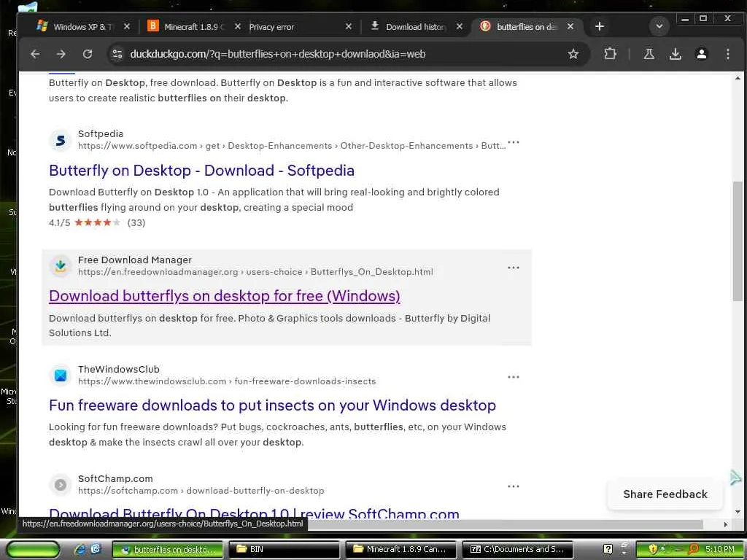Open Minecraft 1.8.9 folder taskbar button

click(400, 550)
